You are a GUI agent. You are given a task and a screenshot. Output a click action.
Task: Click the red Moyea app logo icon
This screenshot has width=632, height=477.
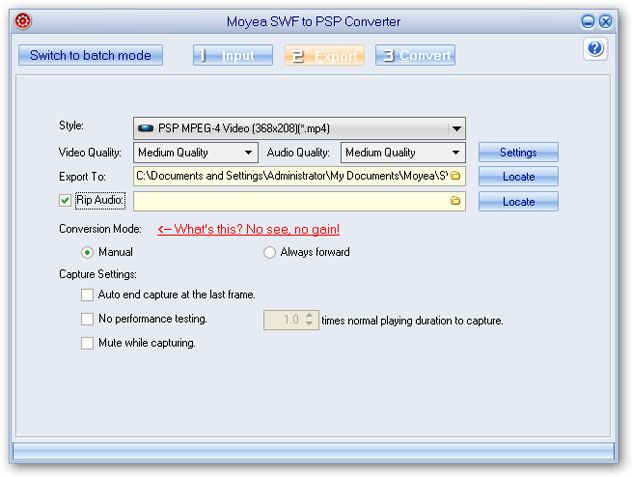click(x=23, y=21)
